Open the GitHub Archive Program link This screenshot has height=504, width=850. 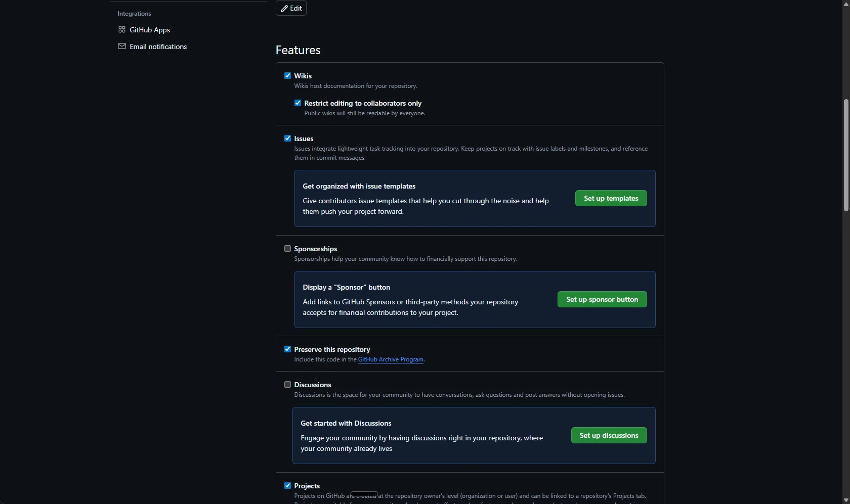[x=391, y=359]
